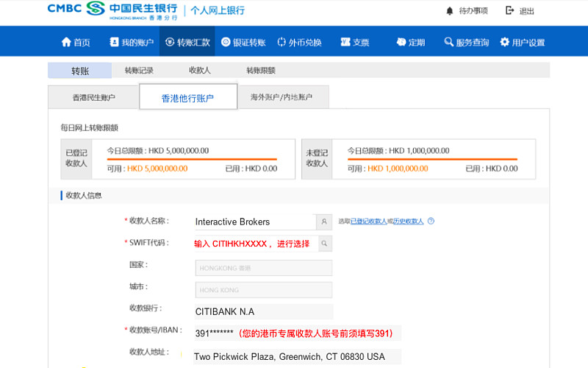Click the help question mark icon
The height and width of the screenshot is (368, 588).
pos(431,221)
